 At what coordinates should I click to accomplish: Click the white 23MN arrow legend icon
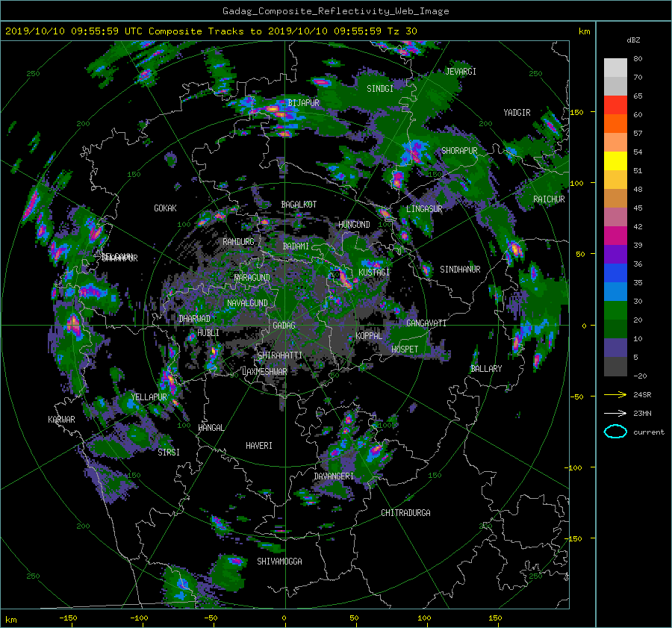[615, 413]
